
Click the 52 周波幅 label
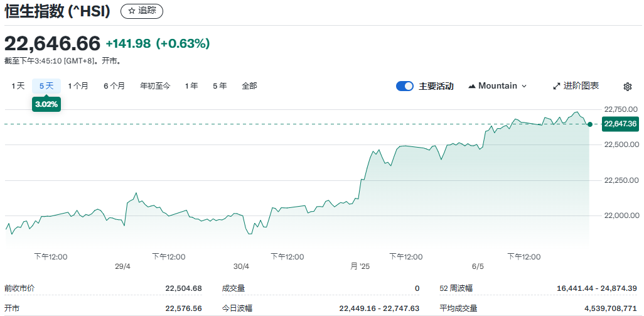click(x=456, y=288)
